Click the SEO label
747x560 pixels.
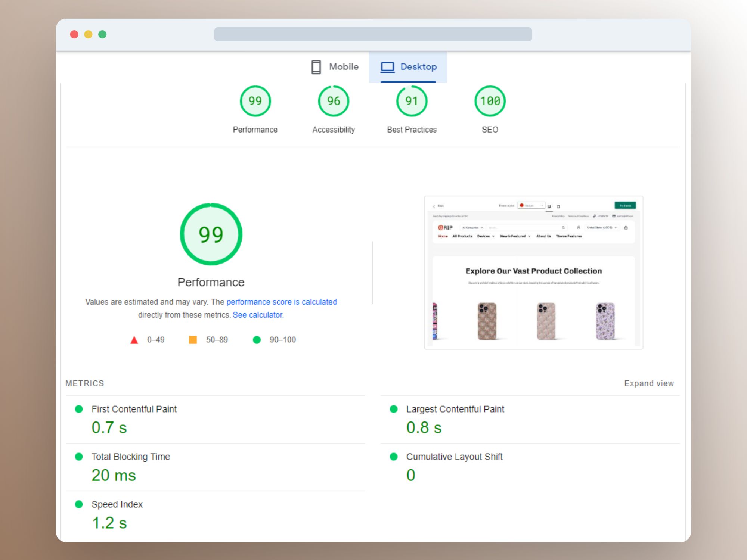[490, 130]
